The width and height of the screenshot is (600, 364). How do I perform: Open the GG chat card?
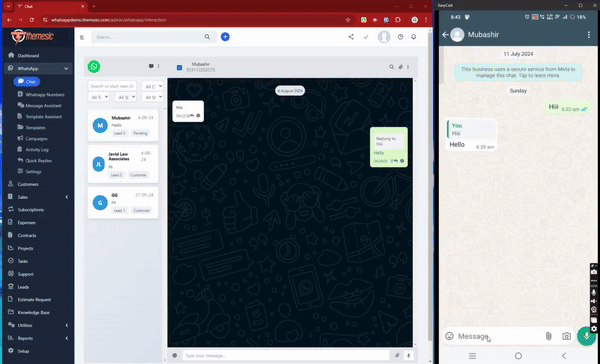pos(123,203)
